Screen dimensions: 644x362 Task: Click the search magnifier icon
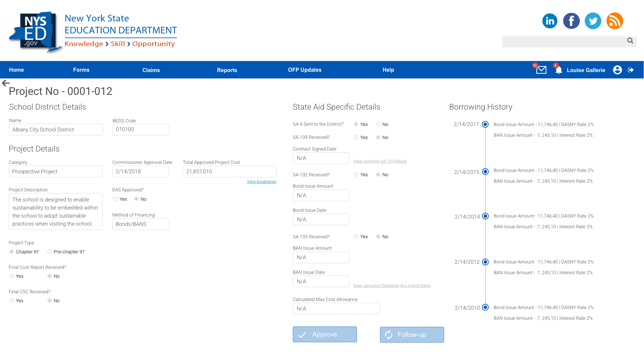point(630,41)
